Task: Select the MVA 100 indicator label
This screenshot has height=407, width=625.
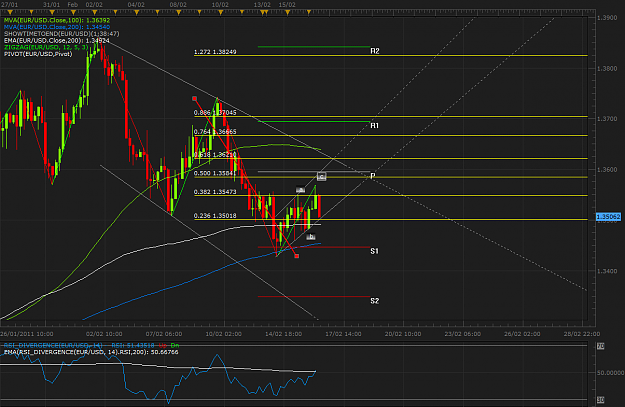Action: point(57,20)
